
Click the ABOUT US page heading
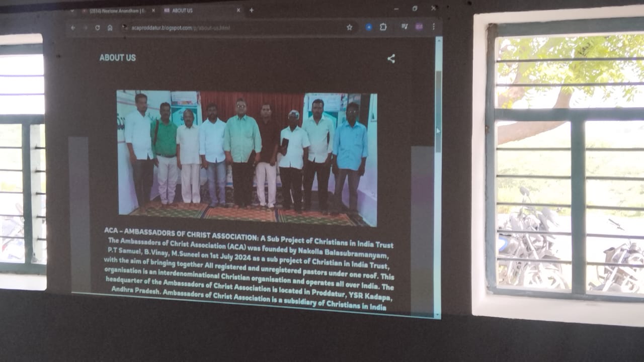coord(118,57)
